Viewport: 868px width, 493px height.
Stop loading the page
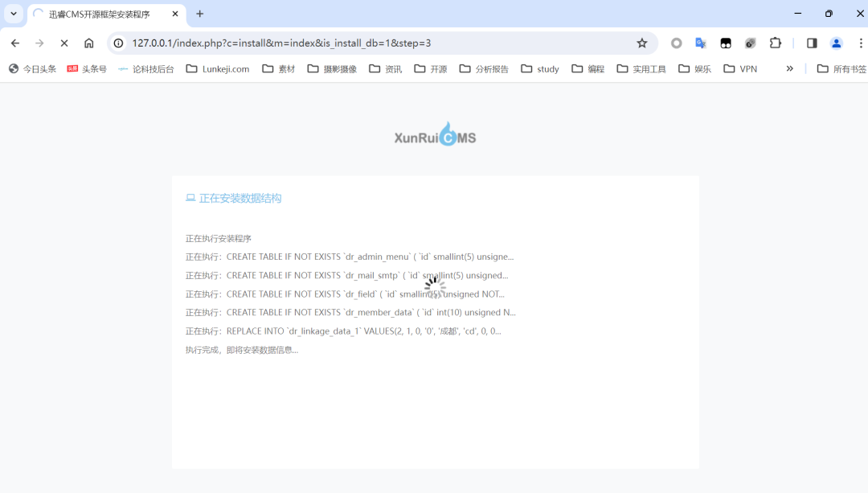(x=64, y=43)
